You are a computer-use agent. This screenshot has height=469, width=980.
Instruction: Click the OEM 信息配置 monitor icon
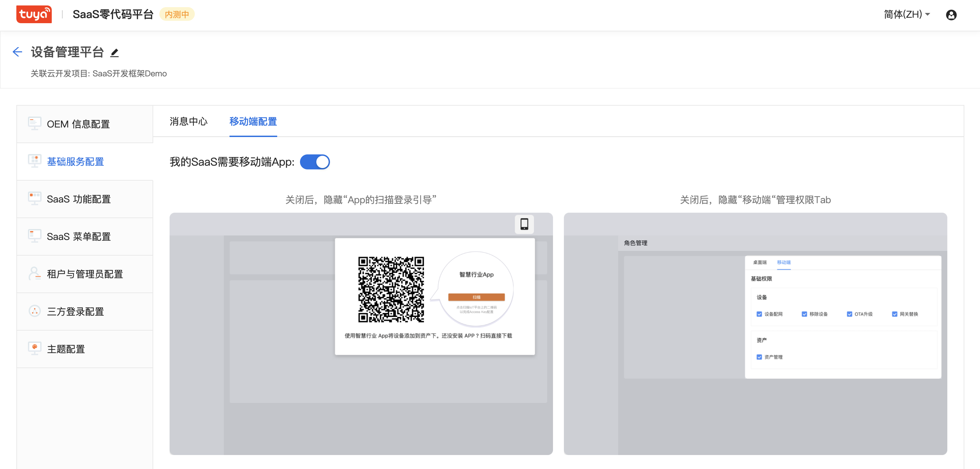(35, 123)
